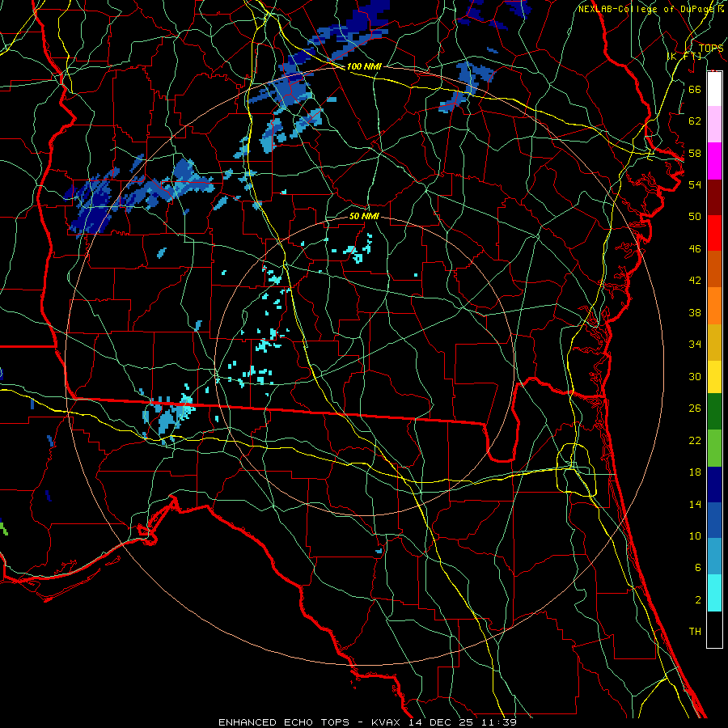The height and width of the screenshot is (728, 728).
Task: Select the light green legend band
Action: click(714, 448)
